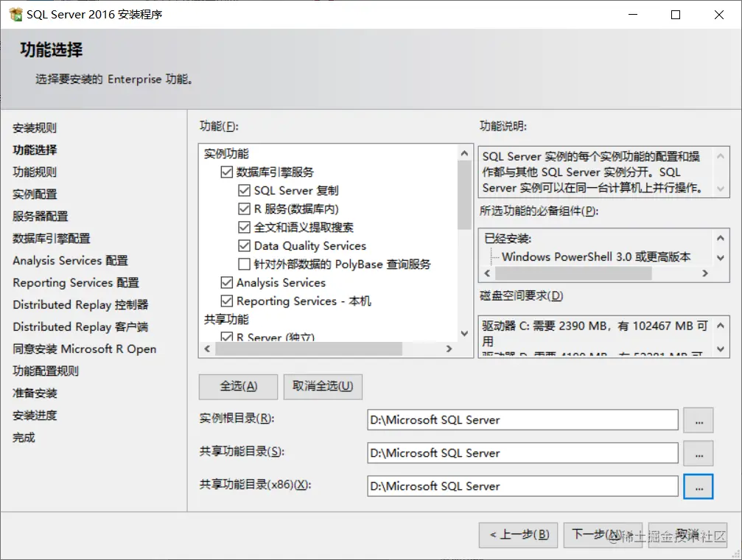Select 功能配置规则 step in sidebar
Screen dimensions: 742x560
[x=46, y=371]
